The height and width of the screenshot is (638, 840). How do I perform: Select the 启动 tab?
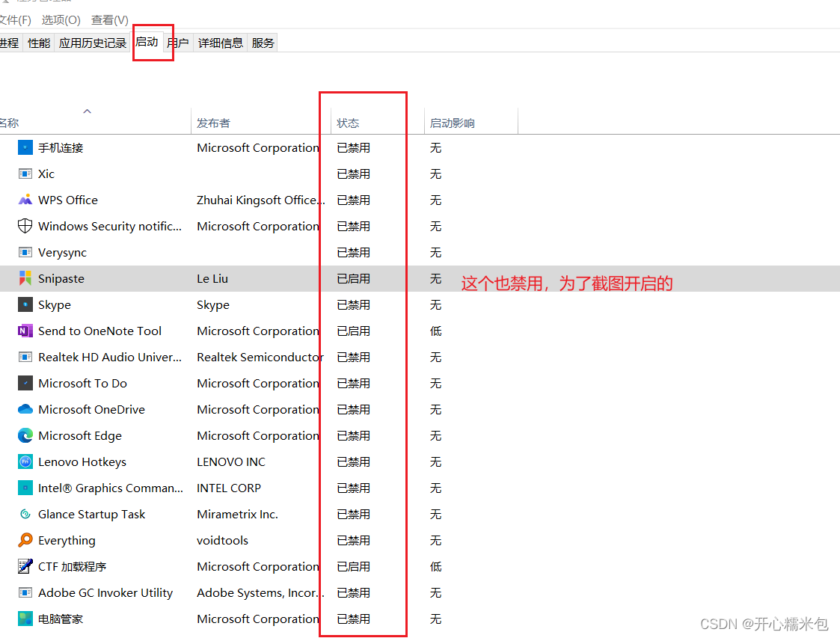coord(147,42)
